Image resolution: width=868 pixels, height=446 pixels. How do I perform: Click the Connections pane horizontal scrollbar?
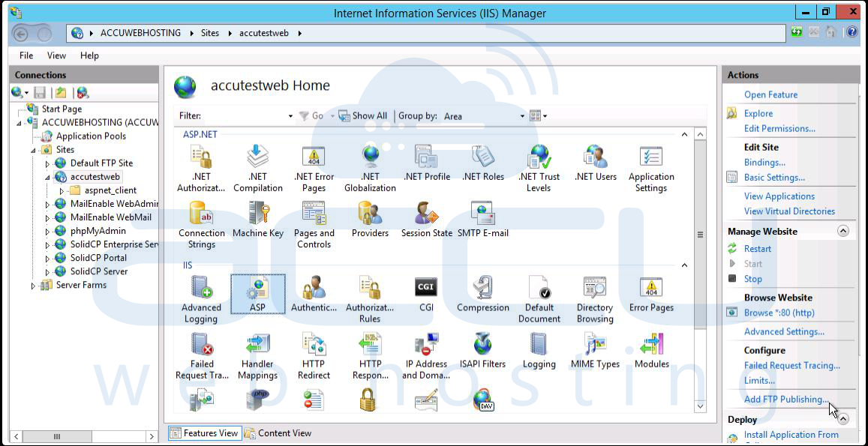56,436
